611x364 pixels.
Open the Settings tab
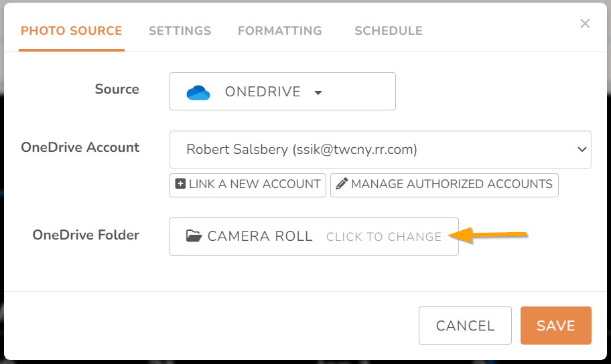click(x=180, y=31)
